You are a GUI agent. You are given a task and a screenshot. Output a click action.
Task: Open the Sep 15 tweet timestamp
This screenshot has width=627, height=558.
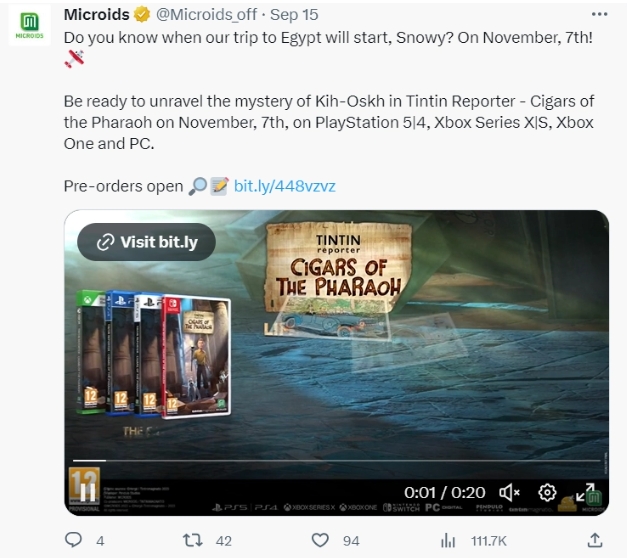click(x=294, y=14)
